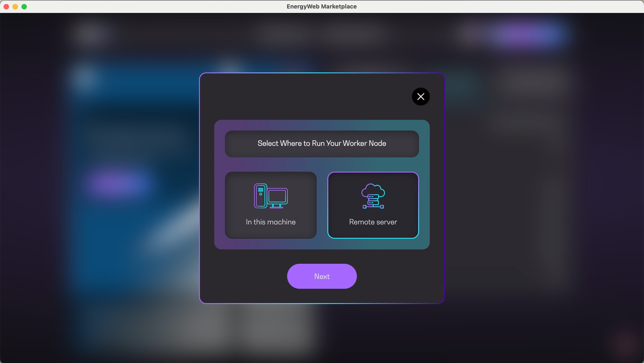The width and height of the screenshot is (644, 363).
Task: Click the EnergyWeb Marketplace window title
Action: [321, 6]
